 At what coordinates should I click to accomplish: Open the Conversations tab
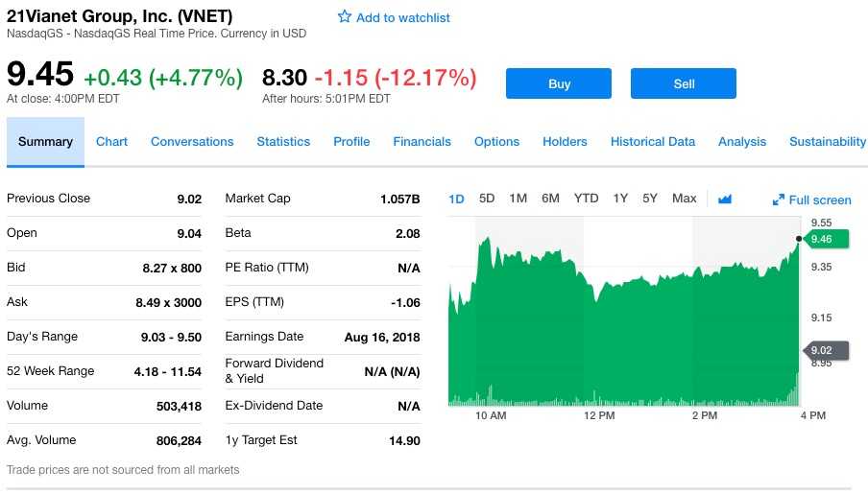coord(192,142)
